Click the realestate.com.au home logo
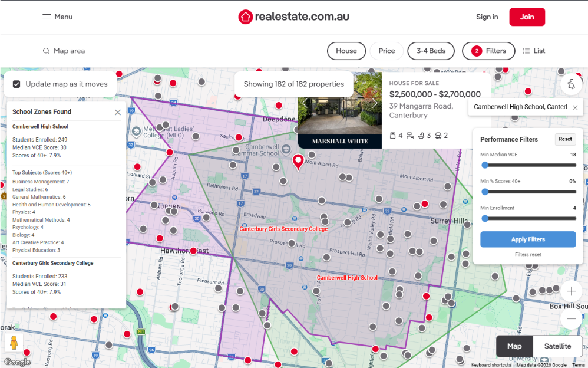This screenshot has width=588, height=368. (293, 17)
